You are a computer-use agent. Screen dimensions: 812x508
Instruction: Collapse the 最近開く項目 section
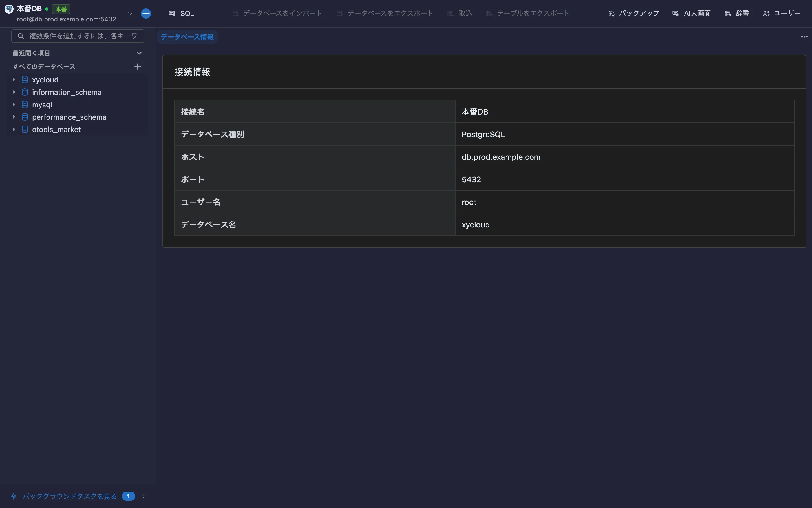tap(139, 53)
